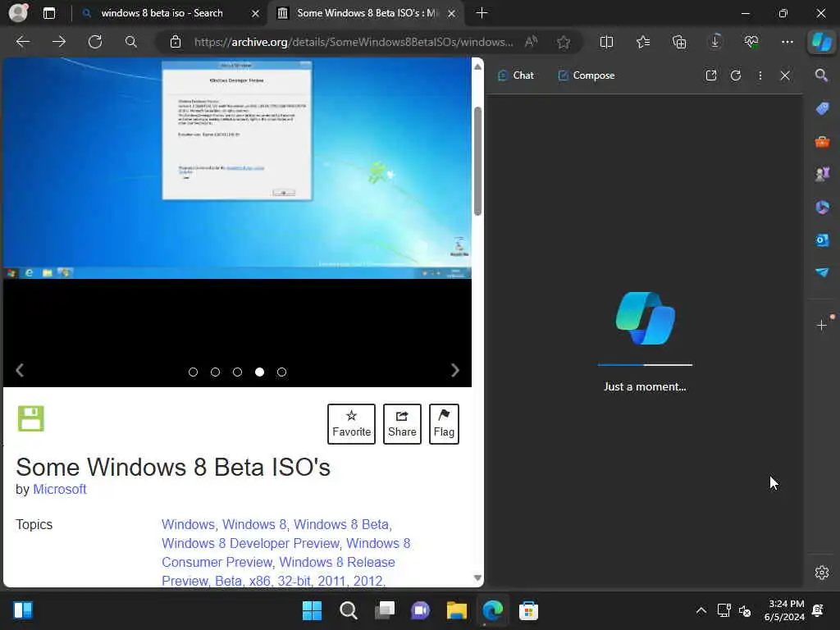Screen dimensions: 840x630
Task: Click the Favorite button
Action: coord(351,424)
